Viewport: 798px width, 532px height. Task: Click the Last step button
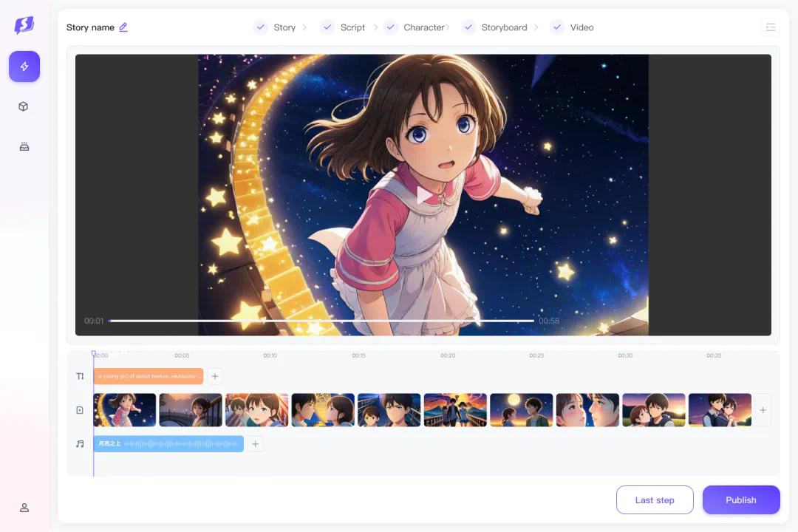point(655,500)
